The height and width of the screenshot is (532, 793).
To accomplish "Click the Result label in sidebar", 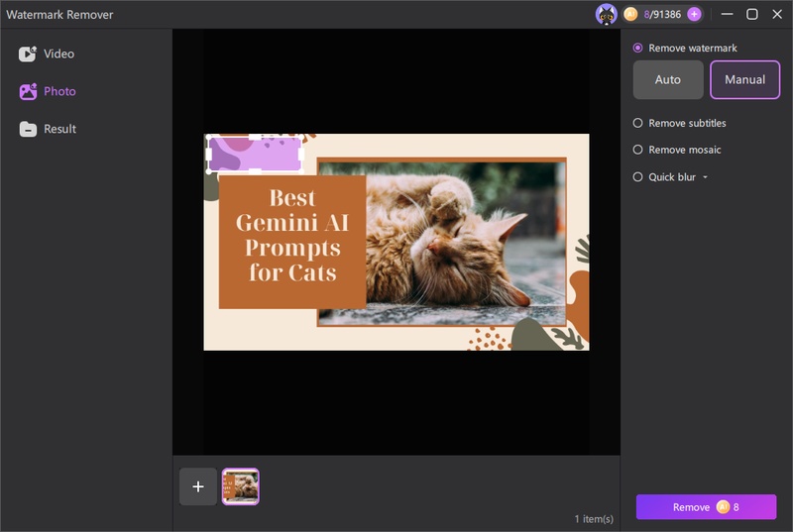I will point(59,129).
